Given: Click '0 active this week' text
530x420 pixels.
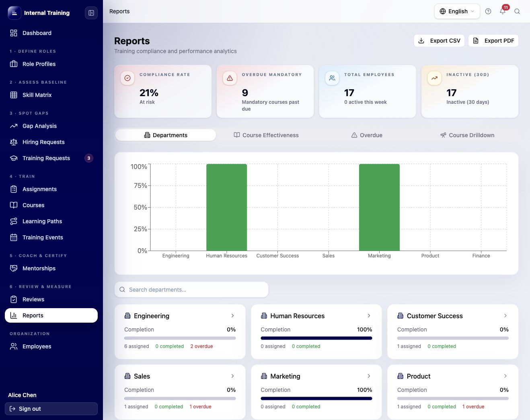Looking at the screenshot, I should coord(366,102).
